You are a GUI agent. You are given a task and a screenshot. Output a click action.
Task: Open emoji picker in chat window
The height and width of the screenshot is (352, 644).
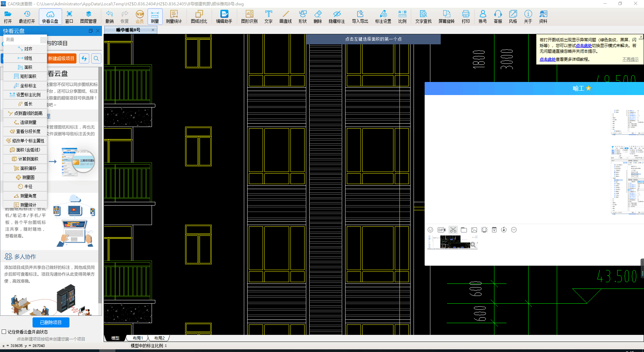click(x=430, y=230)
